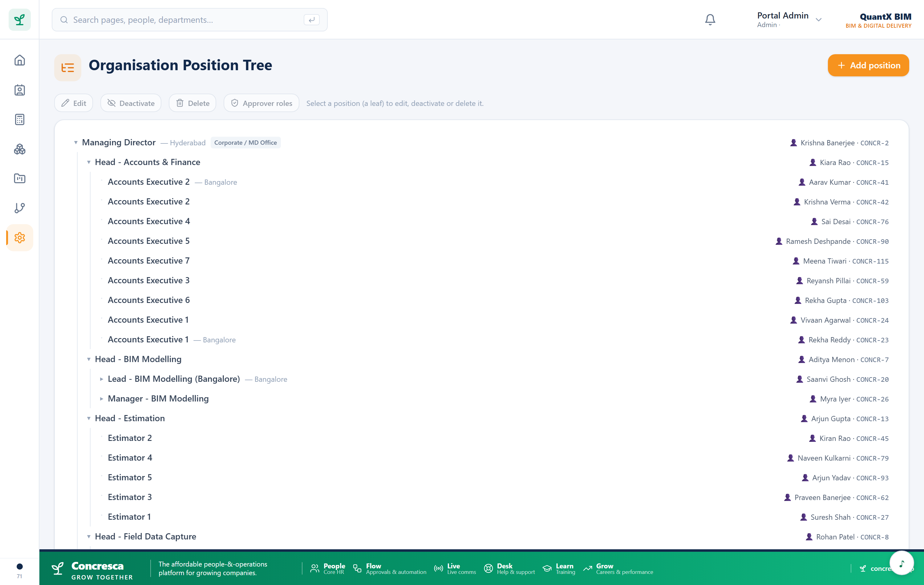Open Live comms in footer
This screenshot has width=924, height=585.
[455, 568]
